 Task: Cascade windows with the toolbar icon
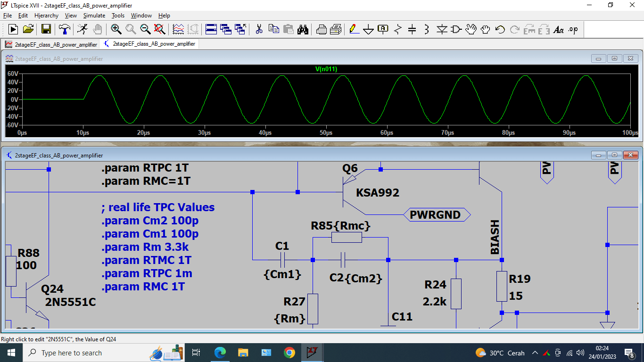[x=226, y=29]
